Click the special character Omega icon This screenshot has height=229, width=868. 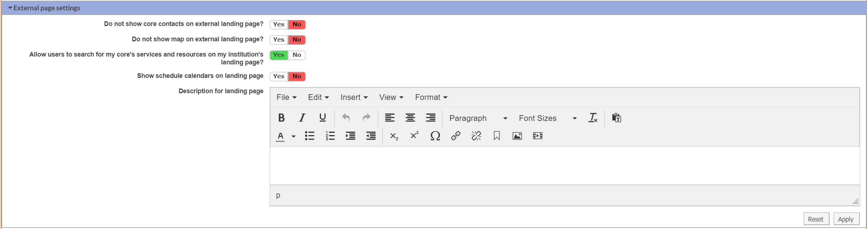(x=435, y=136)
